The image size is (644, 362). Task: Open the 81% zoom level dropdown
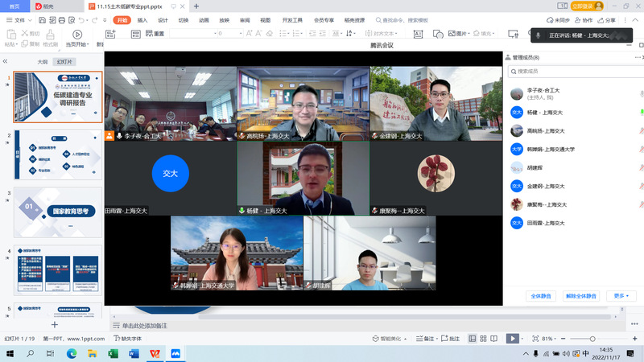coord(550,339)
